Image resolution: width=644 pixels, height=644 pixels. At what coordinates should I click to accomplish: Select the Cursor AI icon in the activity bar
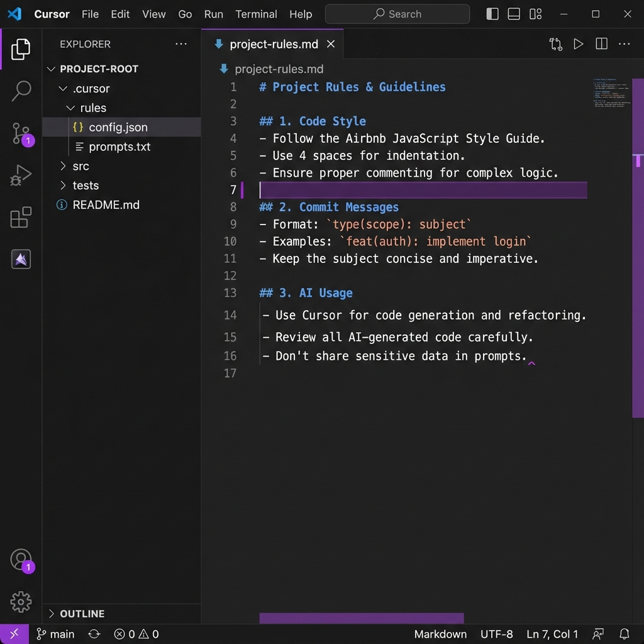[21, 259]
